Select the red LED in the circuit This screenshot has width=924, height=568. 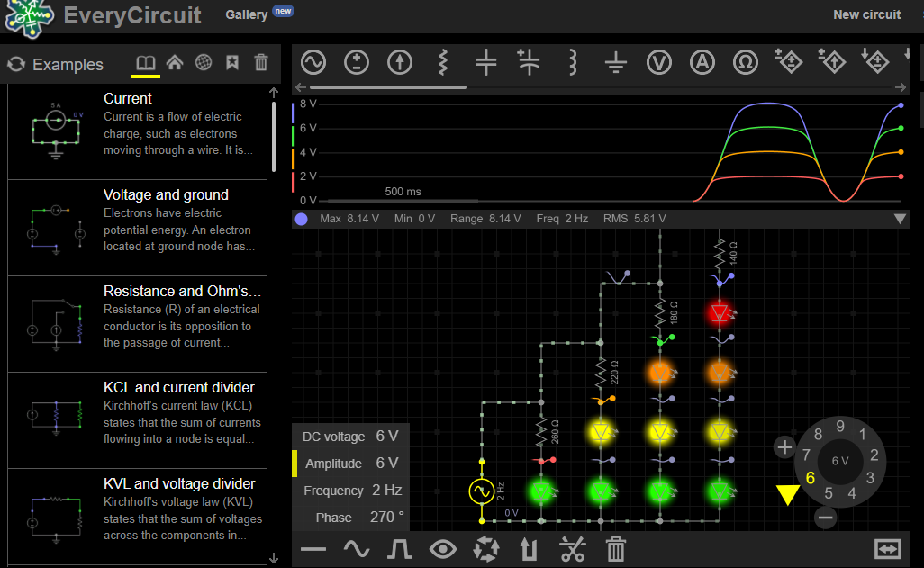pos(720,313)
